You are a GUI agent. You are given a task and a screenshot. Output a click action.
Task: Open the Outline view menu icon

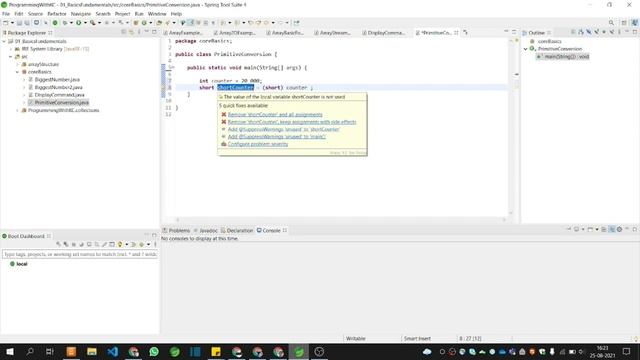[619, 32]
